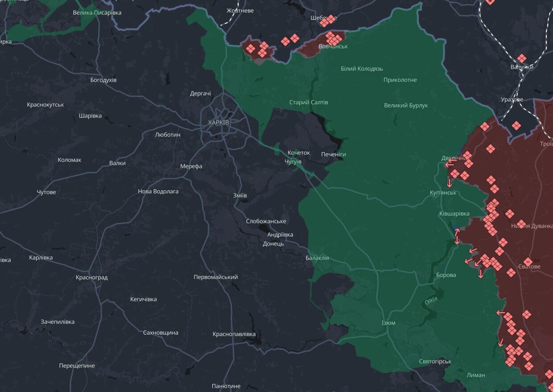Click the Уразове label
This screenshot has height=392, width=553.
(x=512, y=99)
